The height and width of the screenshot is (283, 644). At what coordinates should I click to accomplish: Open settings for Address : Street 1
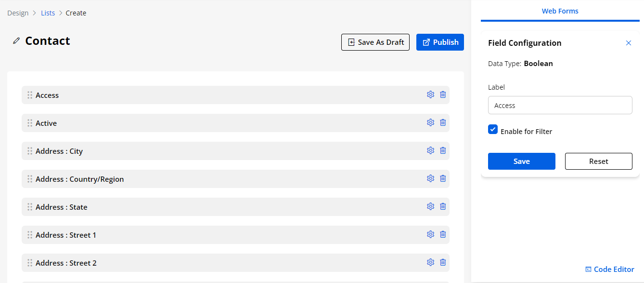[430, 234]
